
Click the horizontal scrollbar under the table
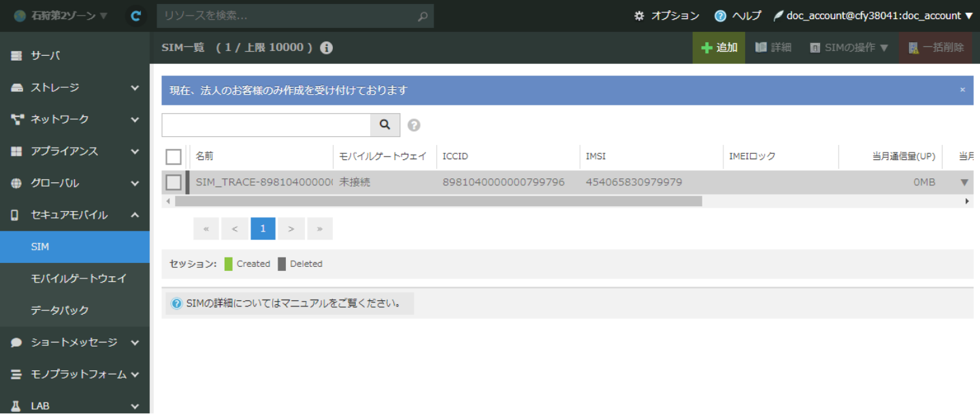(x=438, y=202)
